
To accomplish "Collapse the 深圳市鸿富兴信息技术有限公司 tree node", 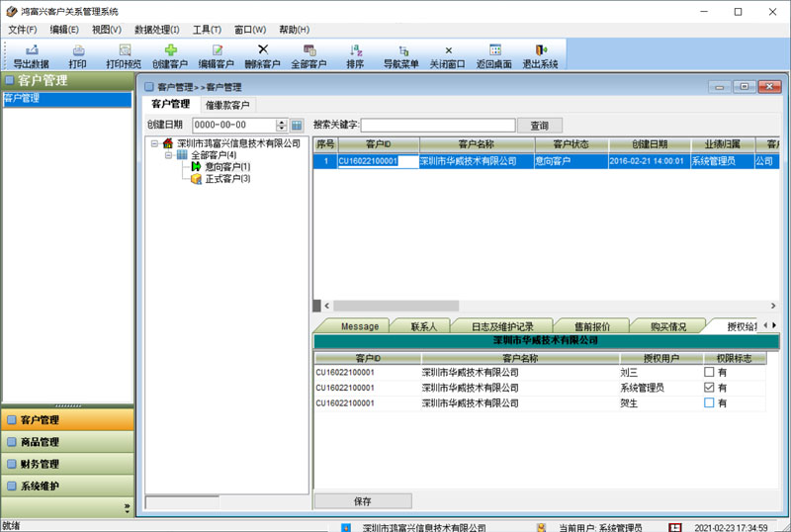I will click(155, 143).
